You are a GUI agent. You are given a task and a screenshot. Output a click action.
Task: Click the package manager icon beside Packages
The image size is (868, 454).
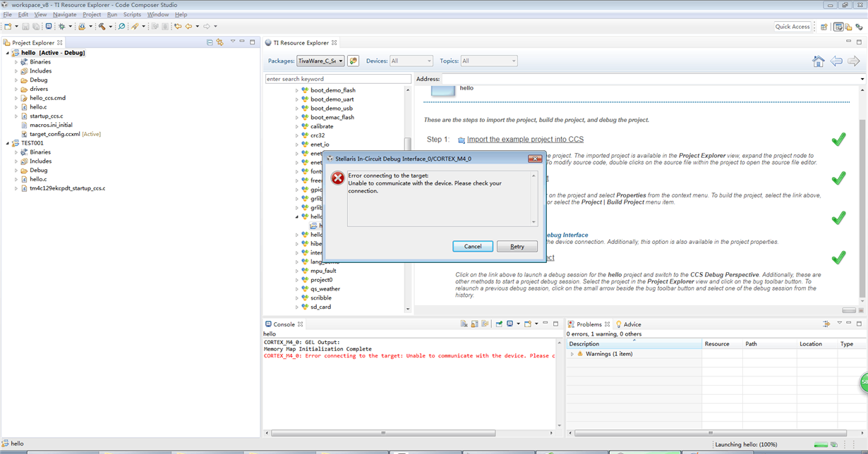[x=354, y=61]
